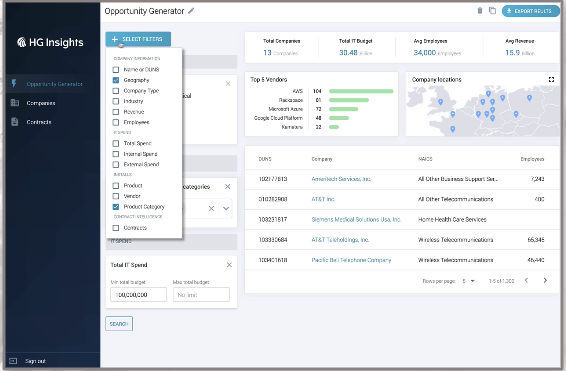Click the Microsoft Azure vendor bar
Image resolution: width=566 pixels, height=371 pixels.
click(343, 109)
